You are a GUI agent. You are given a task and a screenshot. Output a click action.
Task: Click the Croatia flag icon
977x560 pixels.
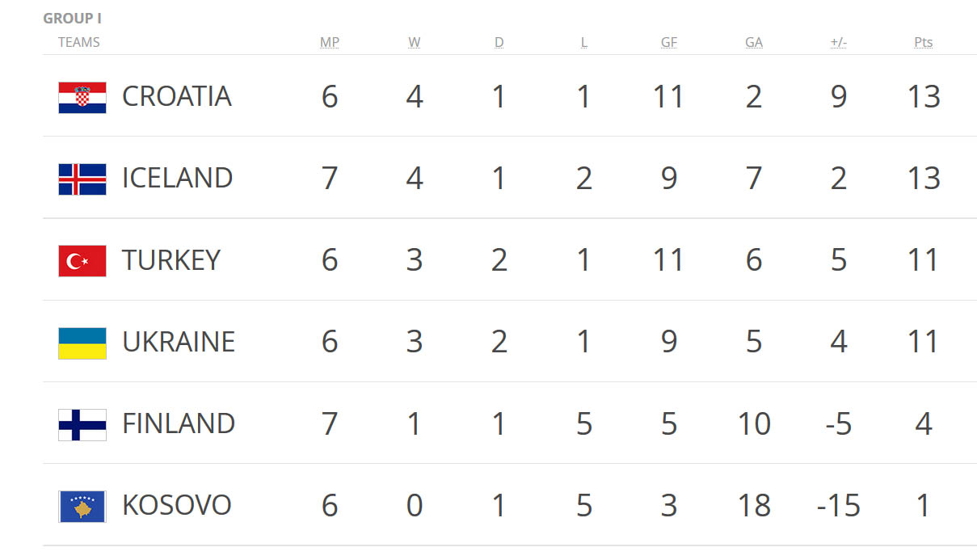[82, 97]
